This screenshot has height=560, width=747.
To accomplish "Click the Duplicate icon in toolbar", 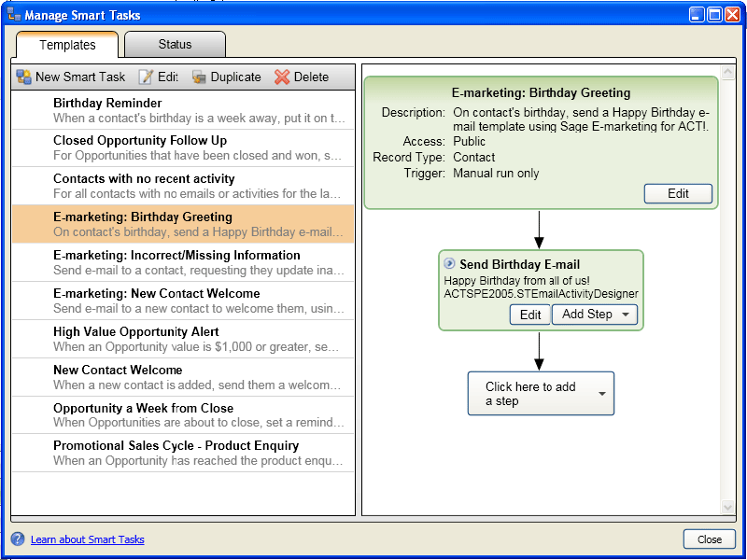I will click(199, 77).
